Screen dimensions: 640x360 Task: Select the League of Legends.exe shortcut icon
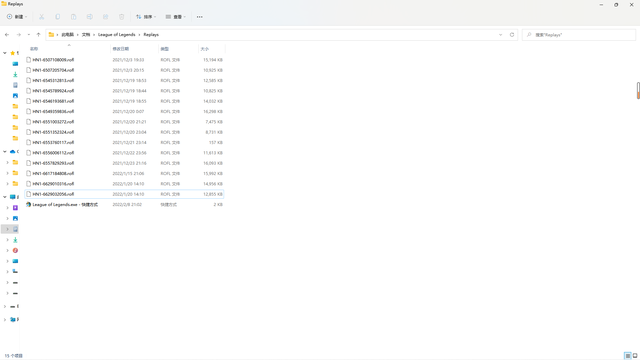tap(29, 204)
